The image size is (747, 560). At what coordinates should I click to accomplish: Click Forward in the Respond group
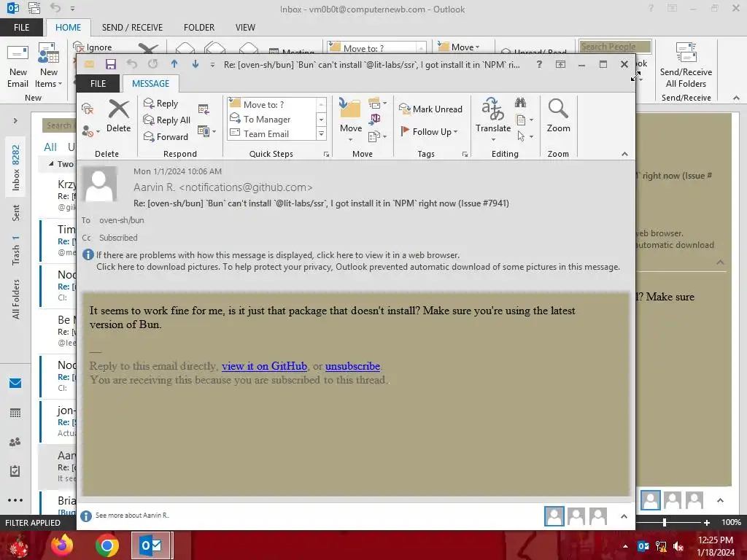(x=166, y=136)
